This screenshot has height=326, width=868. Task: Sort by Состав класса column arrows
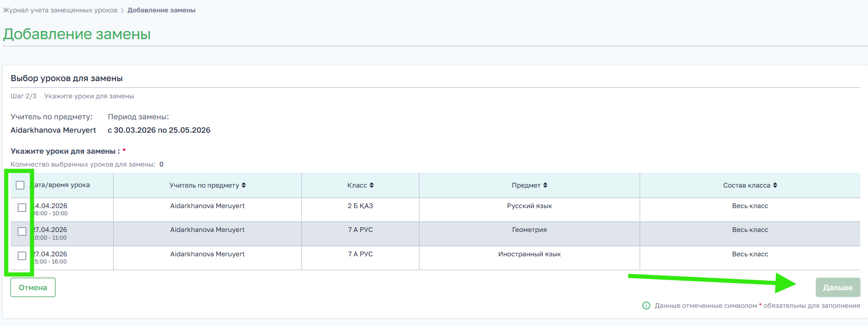tap(775, 185)
